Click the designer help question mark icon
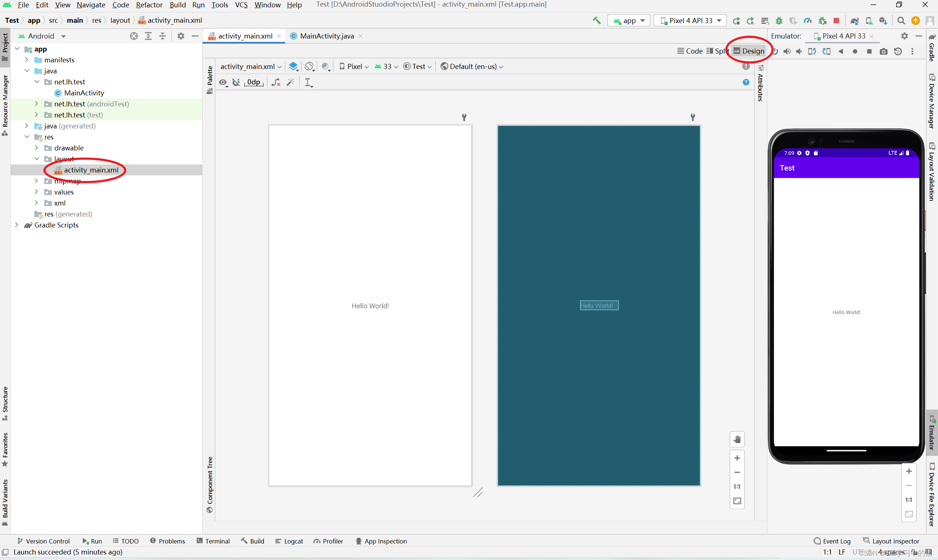938x560 pixels. (746, 82)
